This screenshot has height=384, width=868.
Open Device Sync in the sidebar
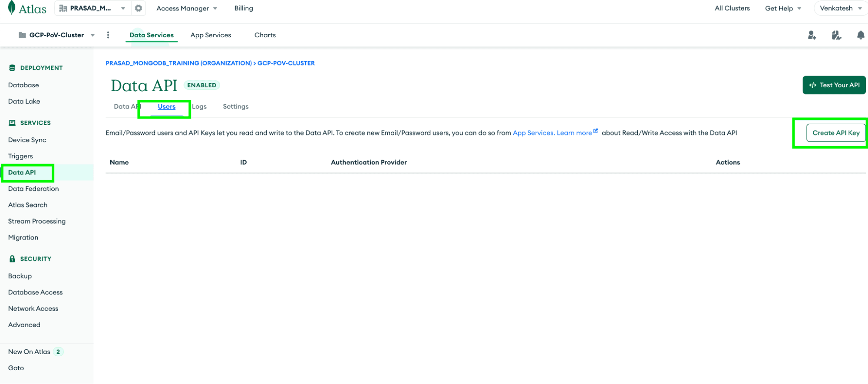(27, 140)
